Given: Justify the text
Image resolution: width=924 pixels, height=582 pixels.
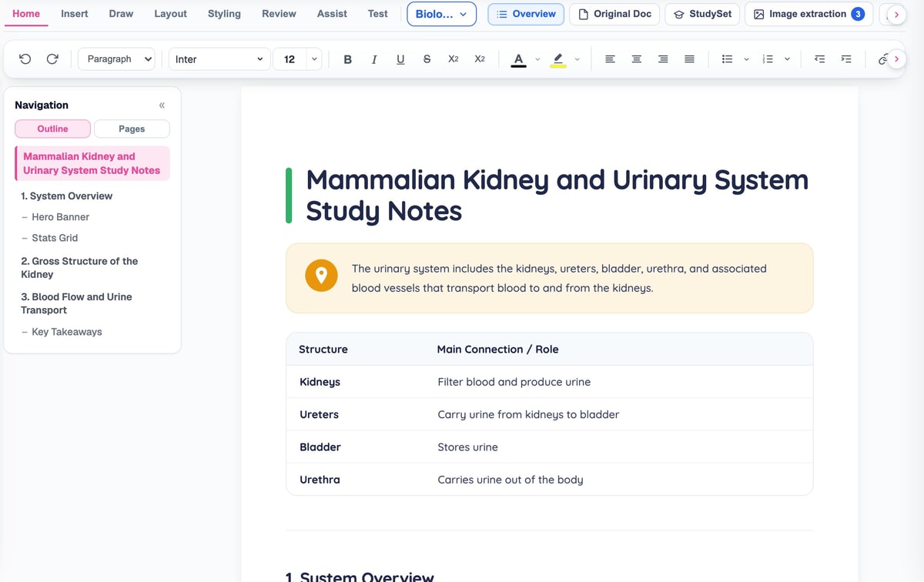Looking at the screenshot, I should click(x=689, y=59).
